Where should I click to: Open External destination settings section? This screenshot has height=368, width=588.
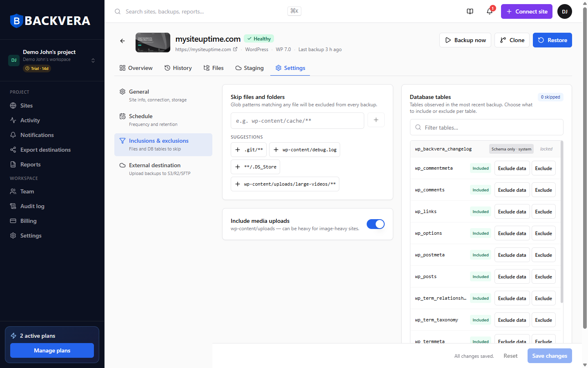tap(163, 169)
